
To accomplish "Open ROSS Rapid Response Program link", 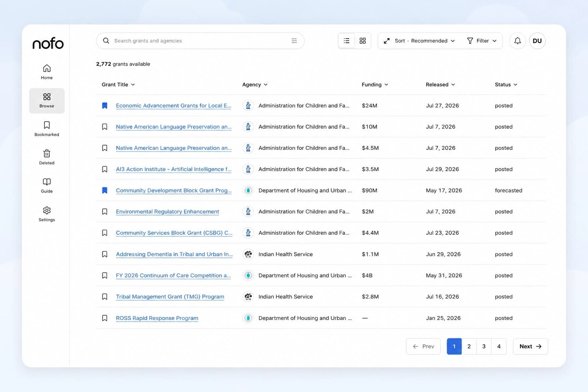I will tap(157, 318).
